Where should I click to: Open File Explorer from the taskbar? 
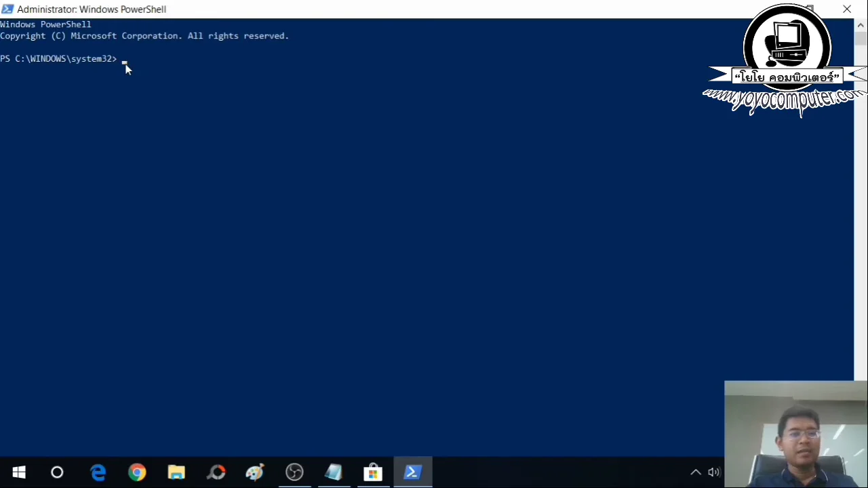tap(176, 472)
